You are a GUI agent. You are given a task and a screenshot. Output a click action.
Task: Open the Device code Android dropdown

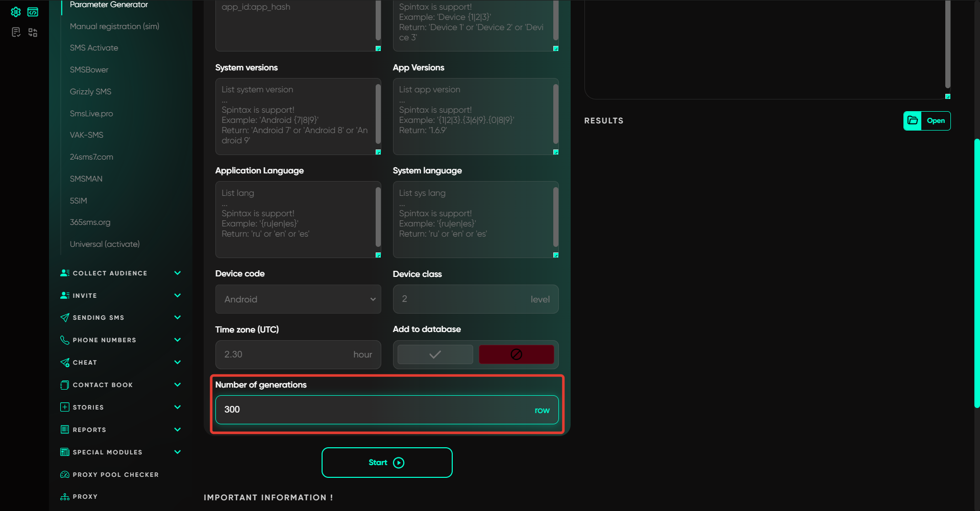(298, 299)
